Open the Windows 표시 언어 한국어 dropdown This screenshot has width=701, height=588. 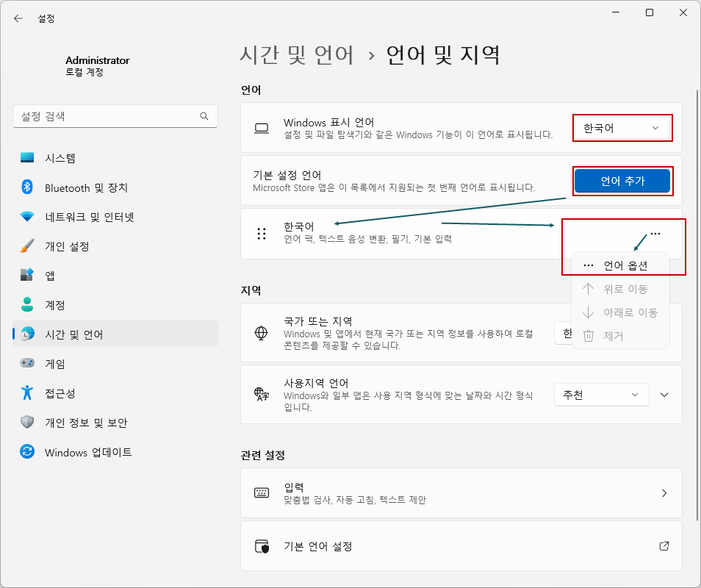[622, 129]
